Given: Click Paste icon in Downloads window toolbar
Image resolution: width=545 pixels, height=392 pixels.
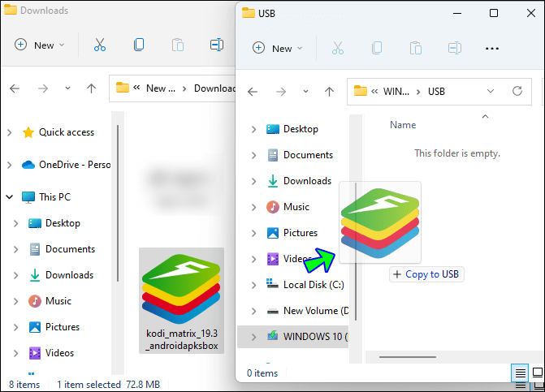Looking at the screenshot, I should point(178,45).
